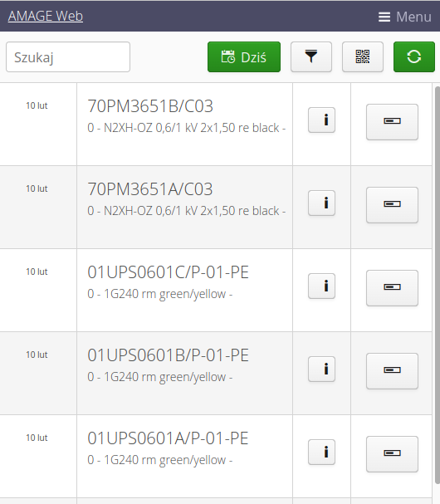Show info for 01UPS0601C/P-01-PE
This screenshot has width=440, height=504.
[322, 286]
